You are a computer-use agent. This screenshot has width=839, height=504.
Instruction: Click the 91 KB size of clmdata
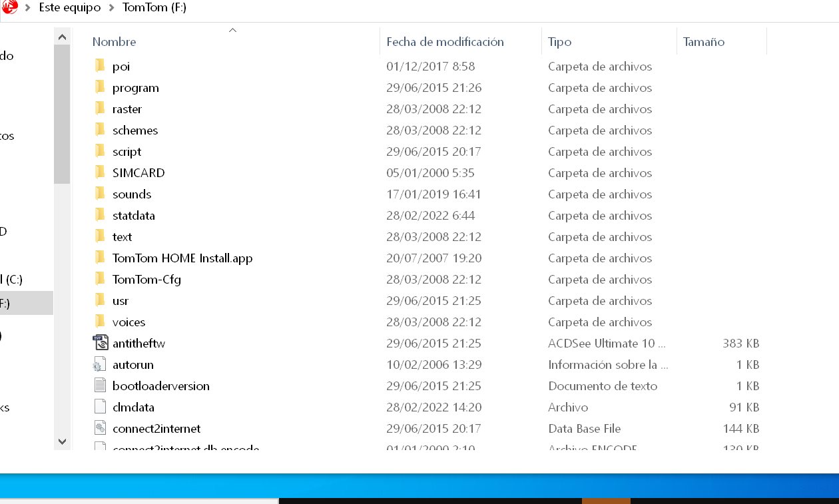pyautogui.click(x=744, y=407)
